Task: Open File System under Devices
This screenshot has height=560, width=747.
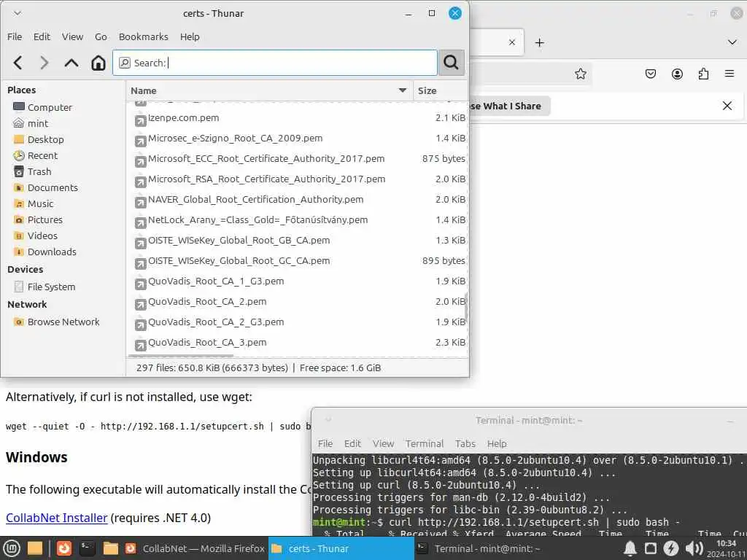Action: click(51, 287)
